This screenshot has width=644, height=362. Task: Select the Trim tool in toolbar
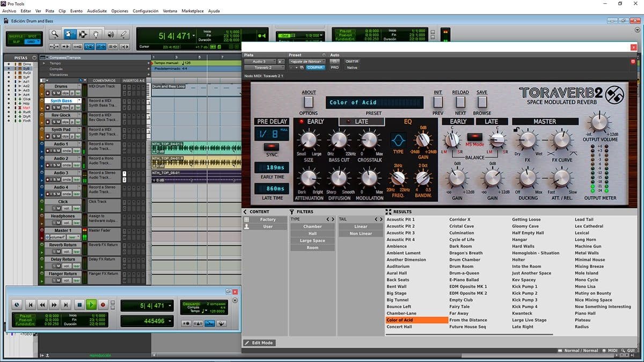[70, 34]
